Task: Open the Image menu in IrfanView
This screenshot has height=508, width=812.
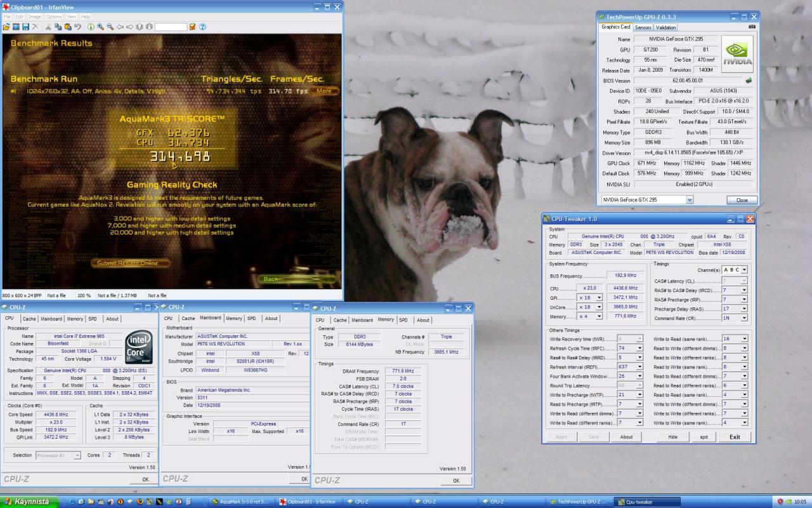Action: tap(35, 17)
